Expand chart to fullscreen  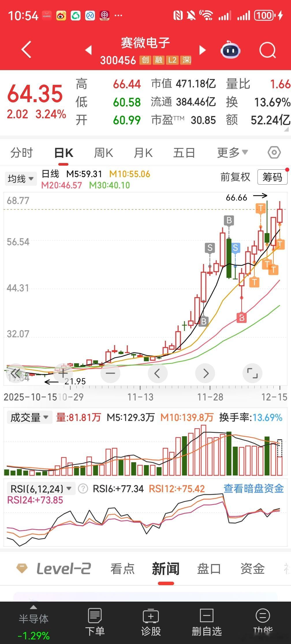[253, 373]
